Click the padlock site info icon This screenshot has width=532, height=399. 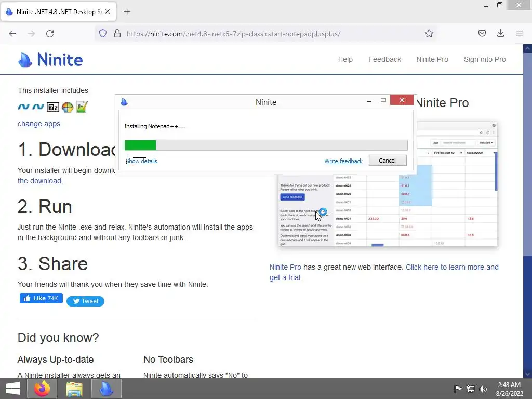117,33
